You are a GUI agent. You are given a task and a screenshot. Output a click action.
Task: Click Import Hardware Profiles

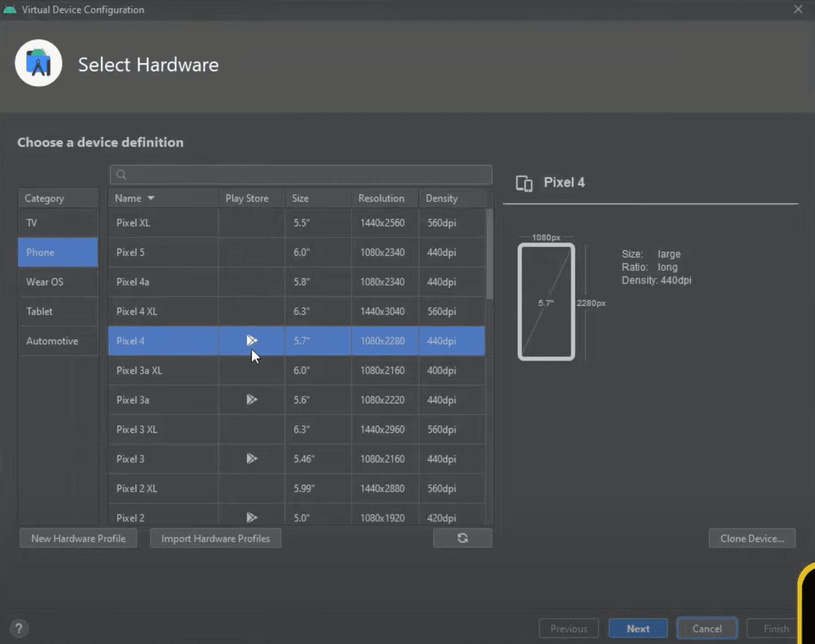click(x=215, y=538)
